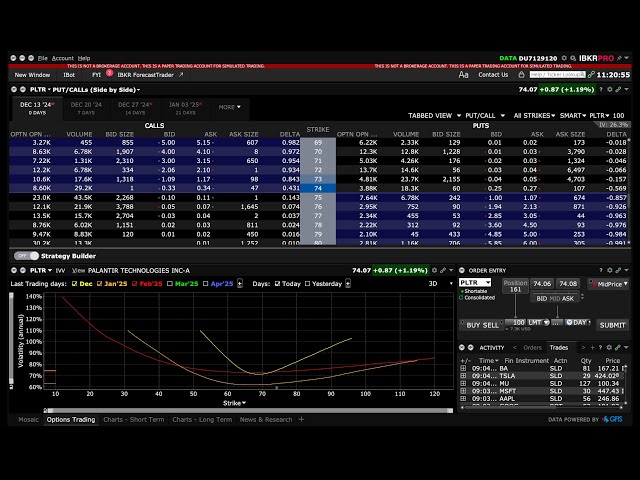
Task: Open the SMART exchange dropdown
Action: tap(573, 116)
